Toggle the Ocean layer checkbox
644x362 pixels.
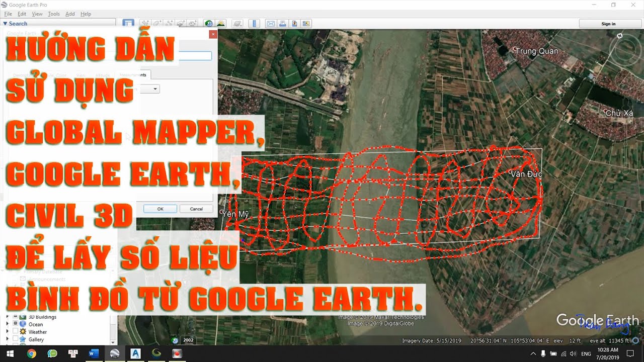point(15,324)
